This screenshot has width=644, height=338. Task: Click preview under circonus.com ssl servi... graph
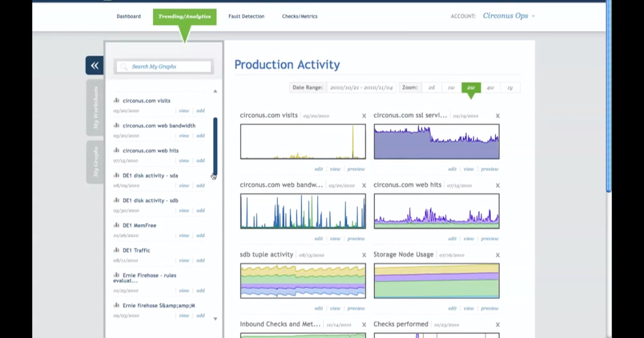click(490, 169)
